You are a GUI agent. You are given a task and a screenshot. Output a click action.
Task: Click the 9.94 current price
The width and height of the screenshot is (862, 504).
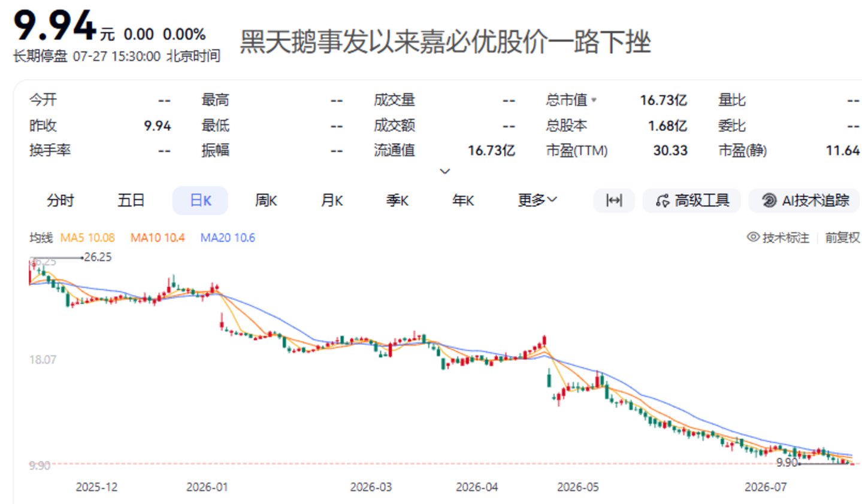[55, 26]
